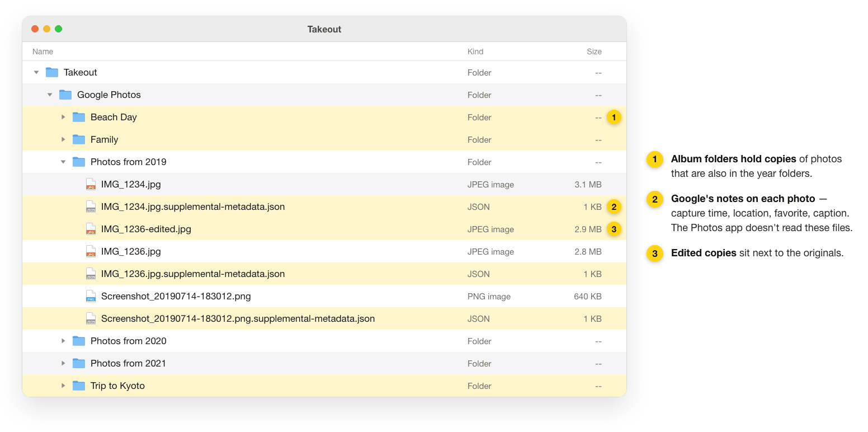Click the IMG_1236.jpg file icon
868x432 pixels.
[x=91, y=251]
